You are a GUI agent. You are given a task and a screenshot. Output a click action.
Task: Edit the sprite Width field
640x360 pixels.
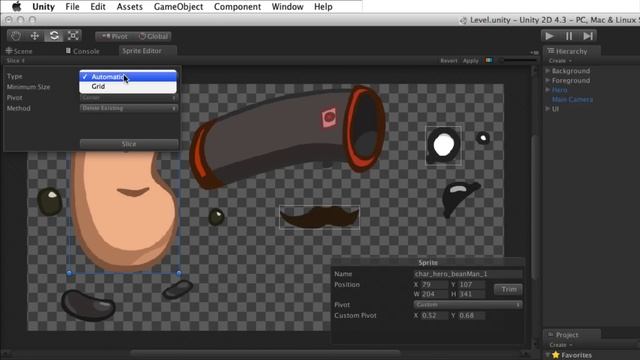(434, 294)
